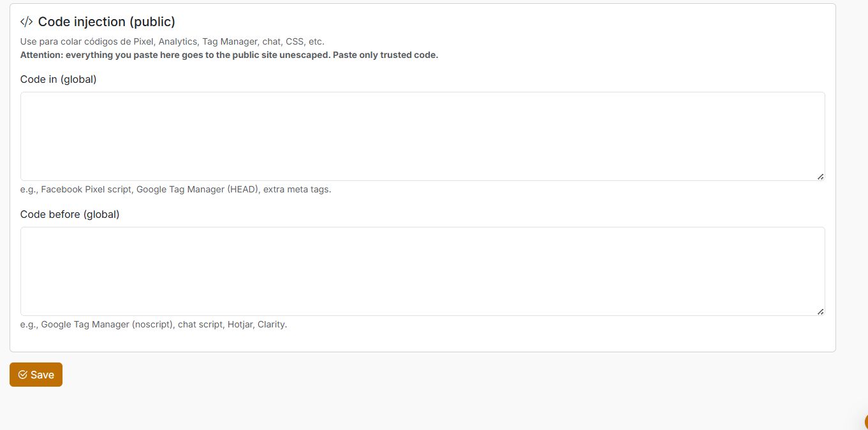Click the code brackets icon beside Code injection

point(26,22)
